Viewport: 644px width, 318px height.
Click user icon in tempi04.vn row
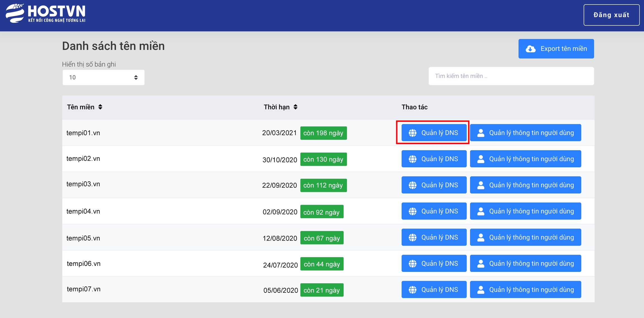(480, 211)
